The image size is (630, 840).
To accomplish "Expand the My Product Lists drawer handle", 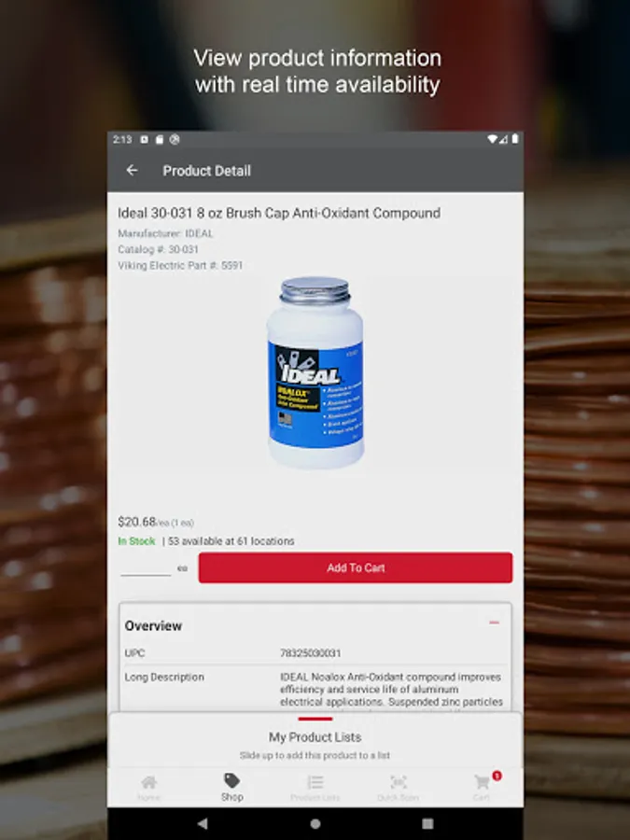I will point(315,719).
